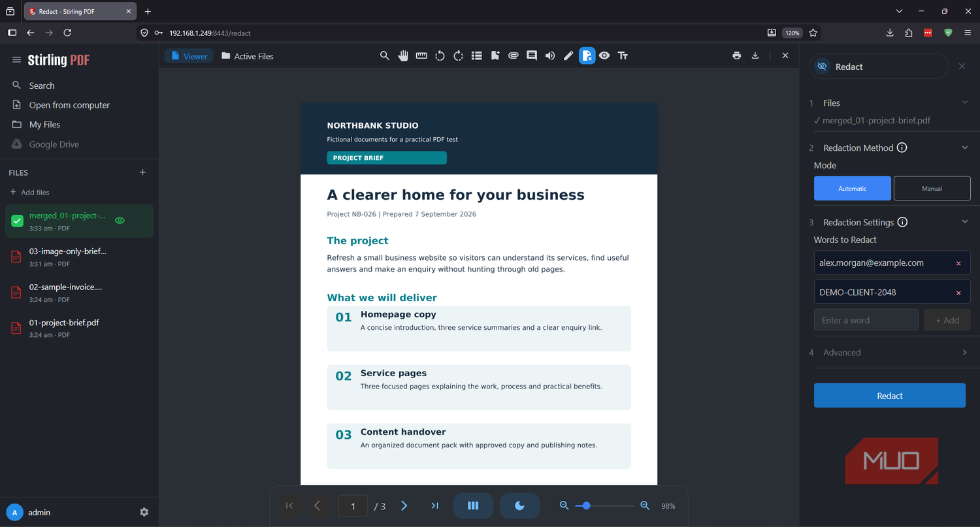Adjust the zoom slider handle
Screen dimensions: 980x527
587,506
